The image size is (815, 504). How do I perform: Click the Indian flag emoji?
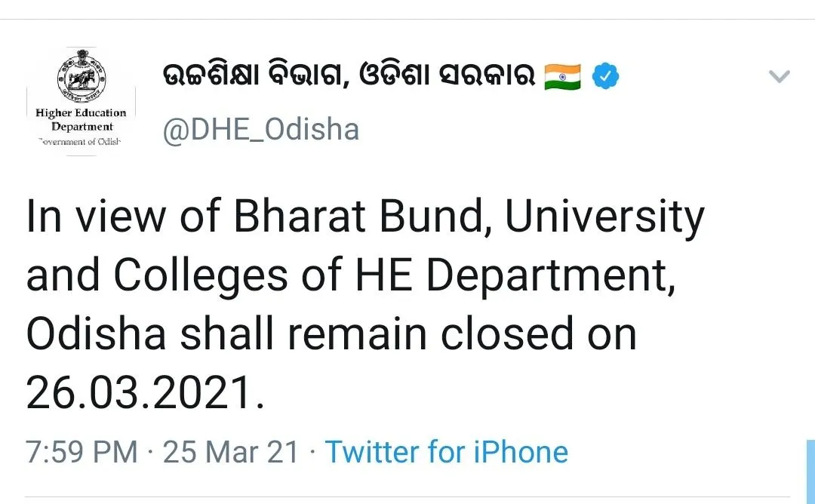pyautogui.click(x=562, y=76)
